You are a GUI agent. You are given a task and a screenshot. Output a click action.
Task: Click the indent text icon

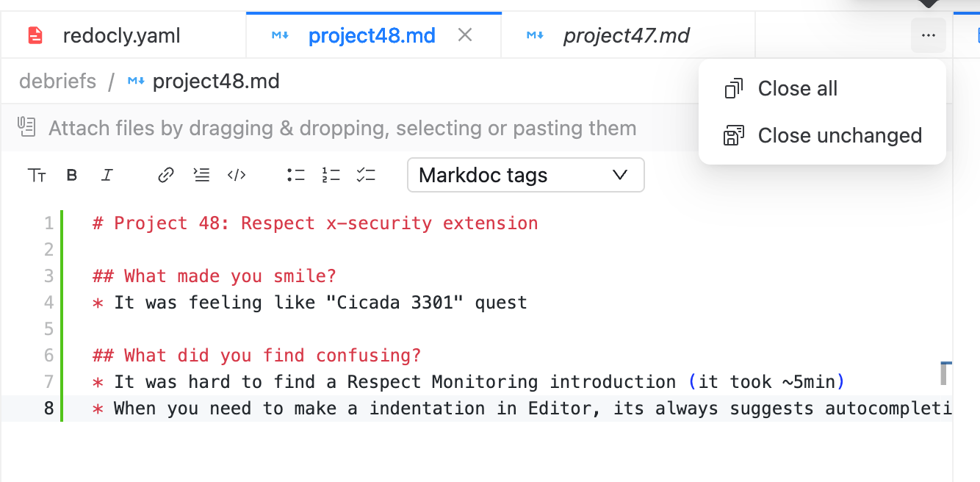click(201, 175)
